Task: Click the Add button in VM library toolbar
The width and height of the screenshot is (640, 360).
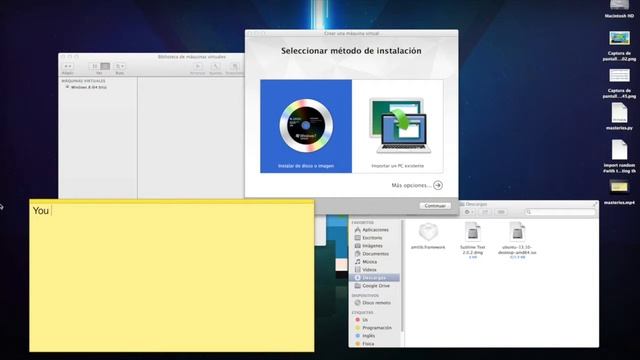Action: coord(68,67)
